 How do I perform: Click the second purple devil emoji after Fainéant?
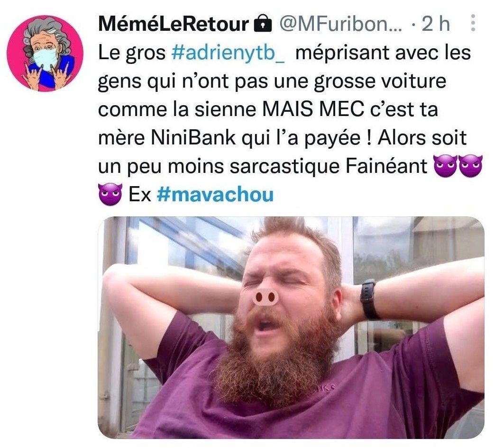471,166
